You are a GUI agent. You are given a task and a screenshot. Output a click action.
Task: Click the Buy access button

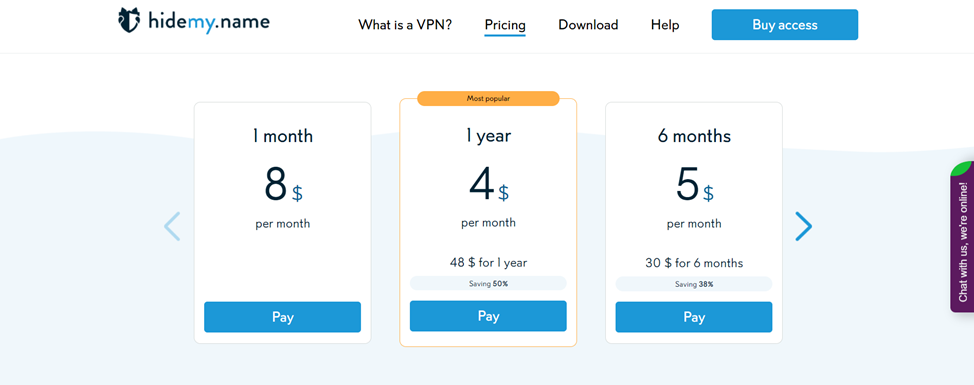coord(785,25)
